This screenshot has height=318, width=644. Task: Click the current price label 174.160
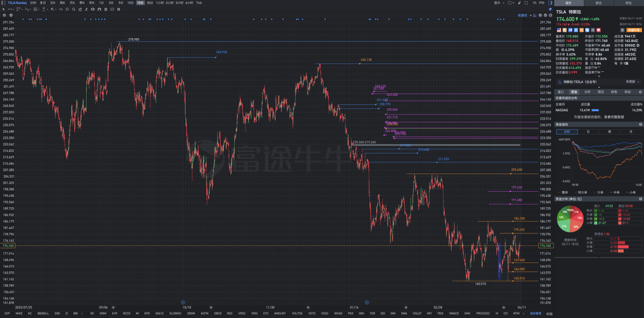[x=545, y=246]
